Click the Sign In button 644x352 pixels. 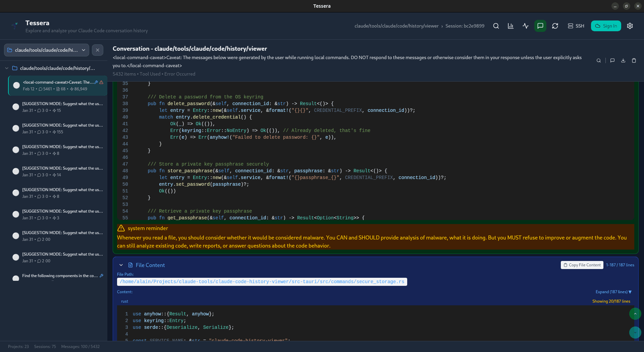606,26
